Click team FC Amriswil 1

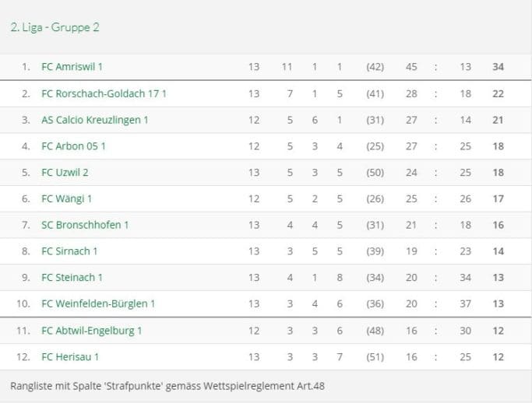[x=72, y=67]
